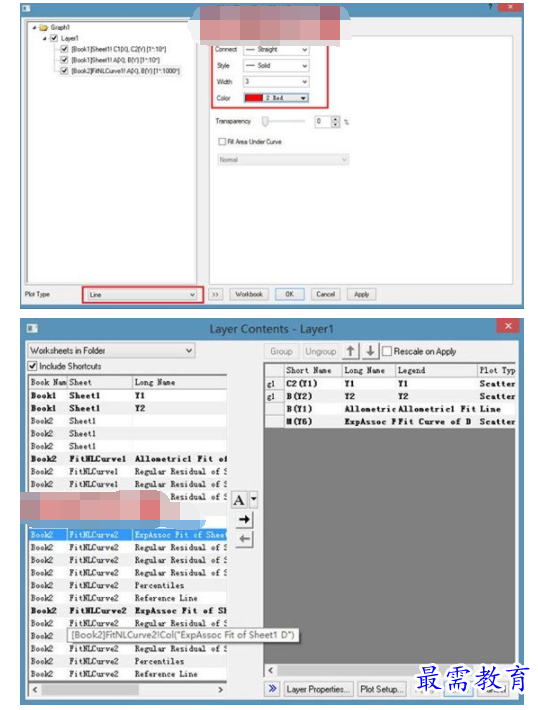This screenshot has width=538, height=710.
Task: Select Book1 Sheet1 Y2 row in left list
Action: 128,408
